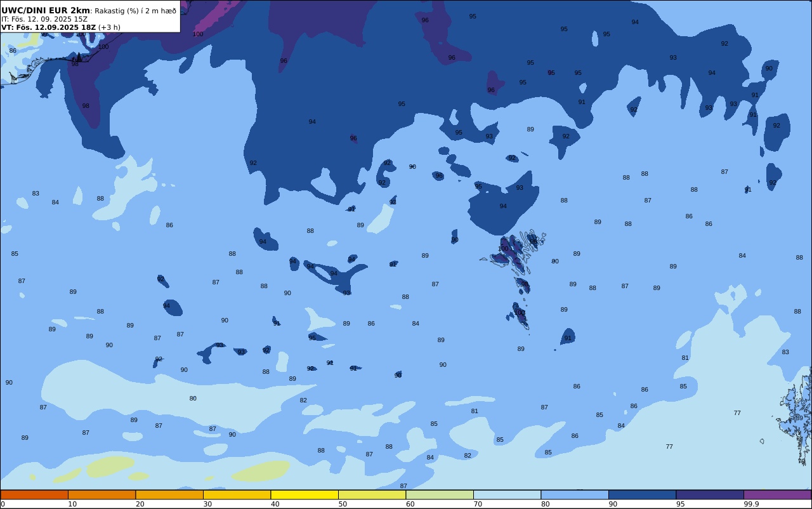Click the '30' color scale label
The height and width of the screenshot is (509, 812).
(207, 504)
